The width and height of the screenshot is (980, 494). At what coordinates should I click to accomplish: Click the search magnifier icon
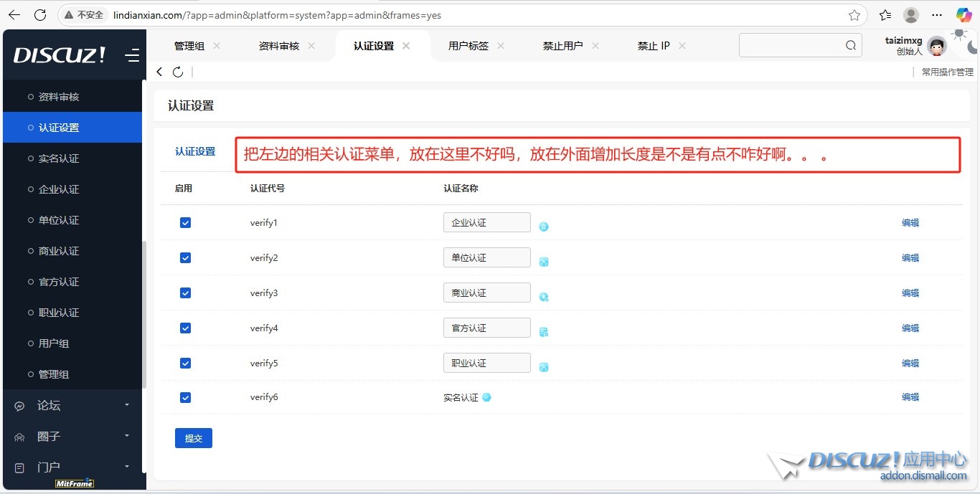click(x=851, y=46)
